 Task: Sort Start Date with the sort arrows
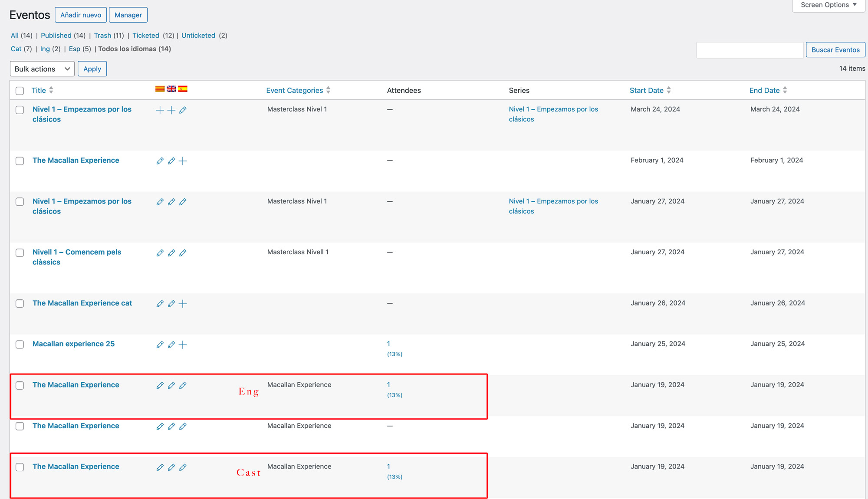click(x=669, y=90)
